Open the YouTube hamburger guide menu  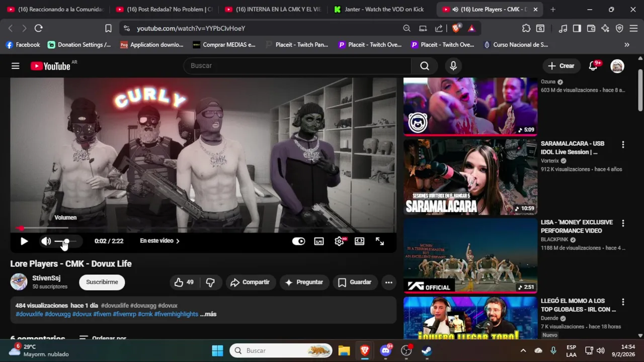tap(16, 66)
